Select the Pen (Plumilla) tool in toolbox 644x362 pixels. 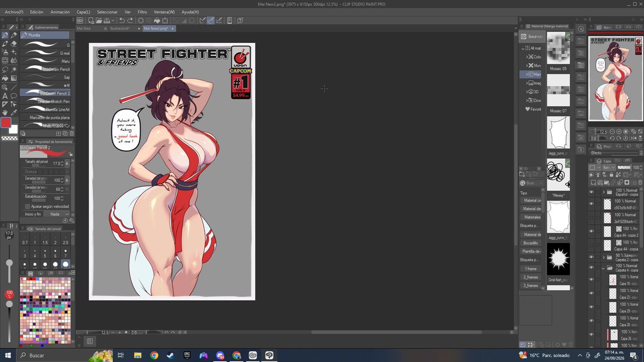(5, 35)
